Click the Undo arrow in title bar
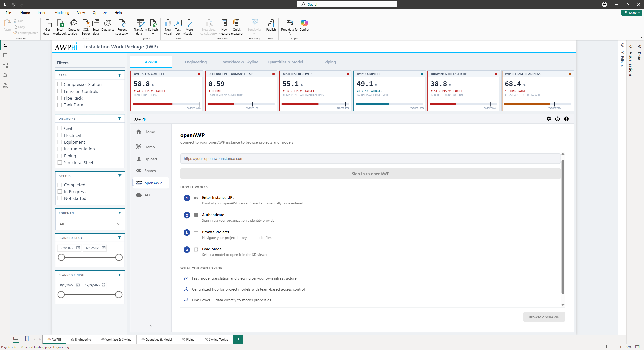 [14, 4]
